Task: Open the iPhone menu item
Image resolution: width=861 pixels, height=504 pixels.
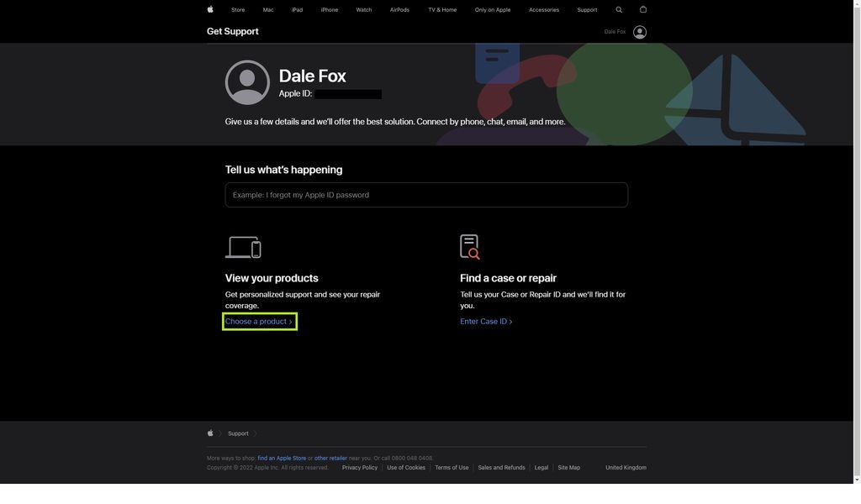Action: tap(328, 9)
